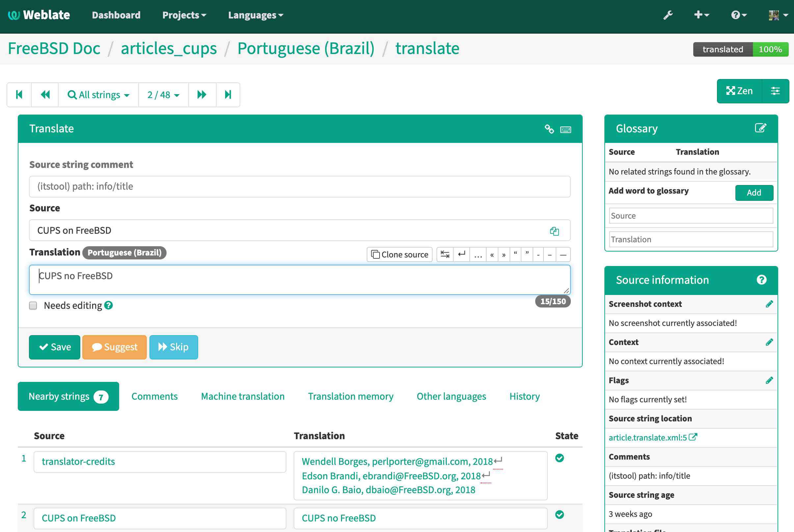The height and width of the screenshot is (532, 794).
Task: Click the Suggest button
Action: click(115, 347)
